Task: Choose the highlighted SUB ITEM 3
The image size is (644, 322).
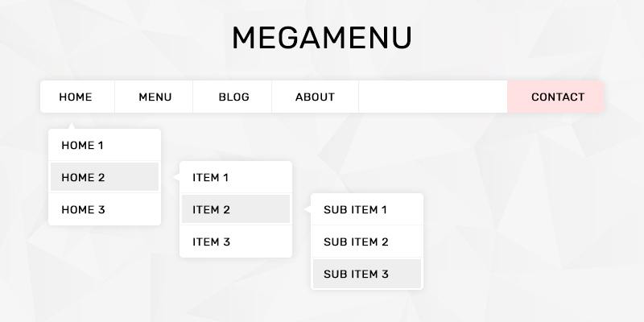Action: click(367, 275)
